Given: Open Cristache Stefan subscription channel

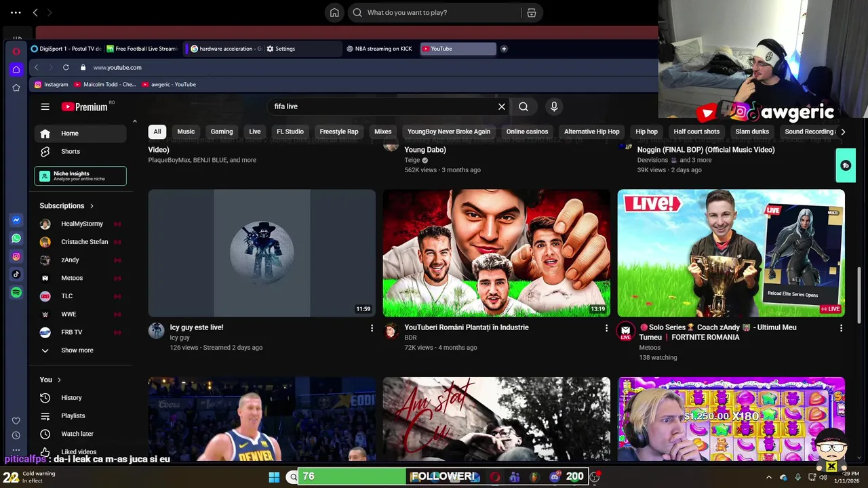Looking at the screenshot, I should tap(80, 242).
